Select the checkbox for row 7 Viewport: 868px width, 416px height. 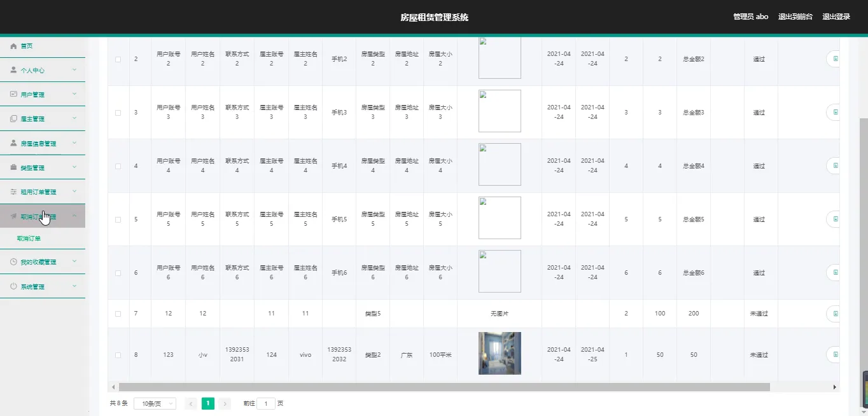click(118, 314)
